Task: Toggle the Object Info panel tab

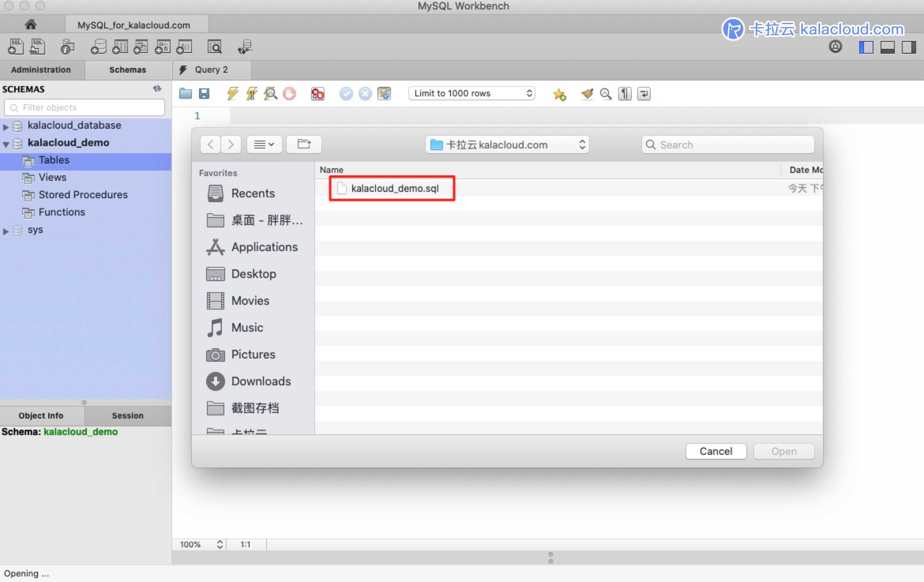Action: tap(41, 415)
